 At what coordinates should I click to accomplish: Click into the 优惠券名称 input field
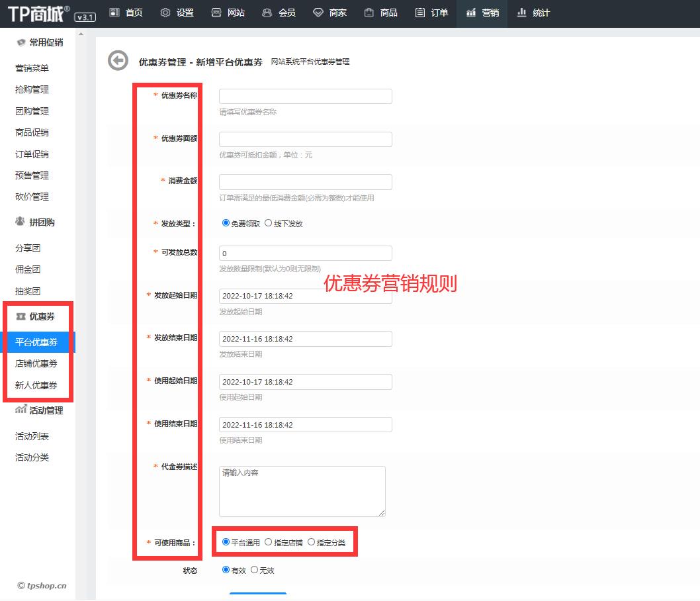pyautogui.click(x=305, y=97)
